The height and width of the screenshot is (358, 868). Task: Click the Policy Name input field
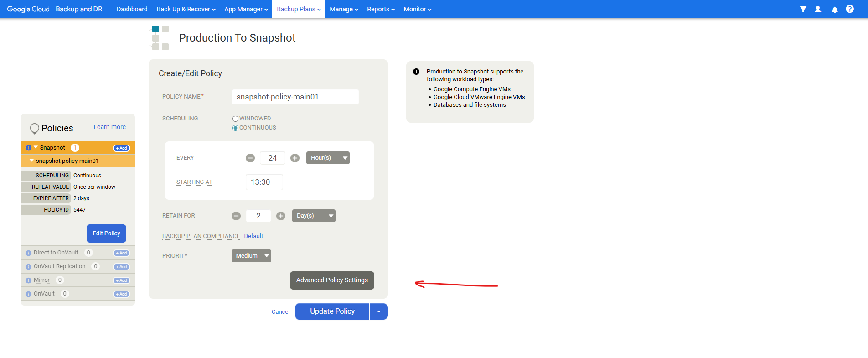(295, 97)
